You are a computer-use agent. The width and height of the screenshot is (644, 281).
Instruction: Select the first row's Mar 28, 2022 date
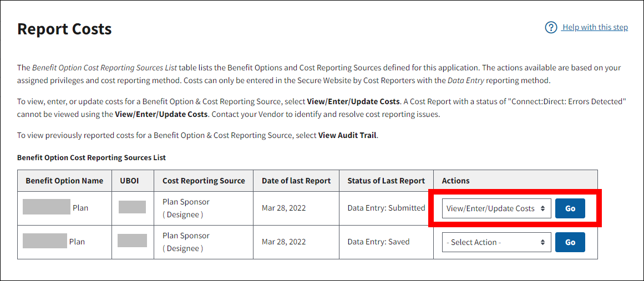click(x=284, y=208)
